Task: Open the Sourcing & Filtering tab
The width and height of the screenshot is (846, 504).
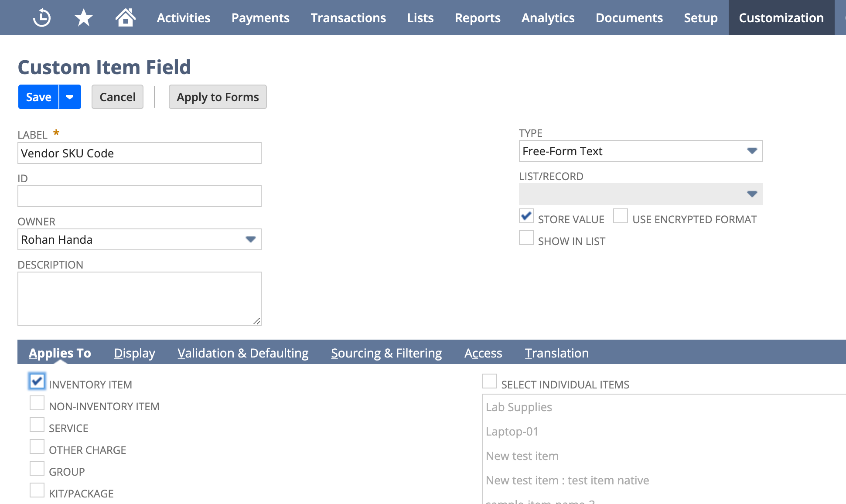Action: click(x=386, y=353)
